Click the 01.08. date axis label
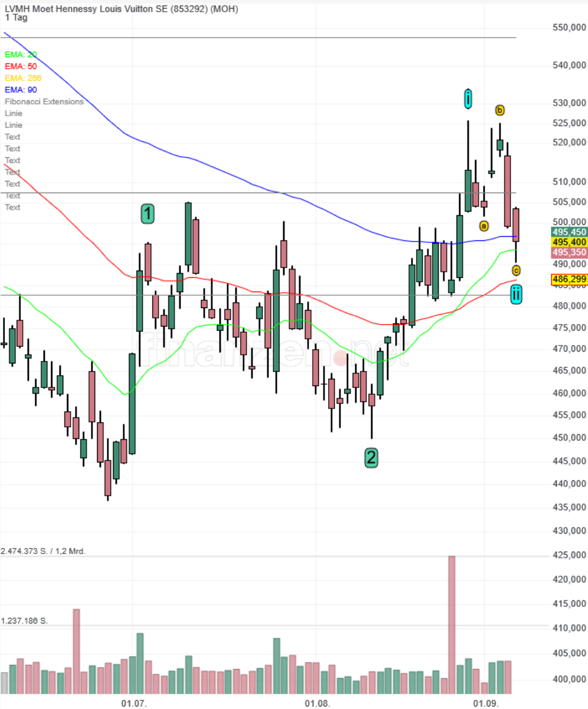This screenshot has height=709, width=588. (x=317, y=702)
